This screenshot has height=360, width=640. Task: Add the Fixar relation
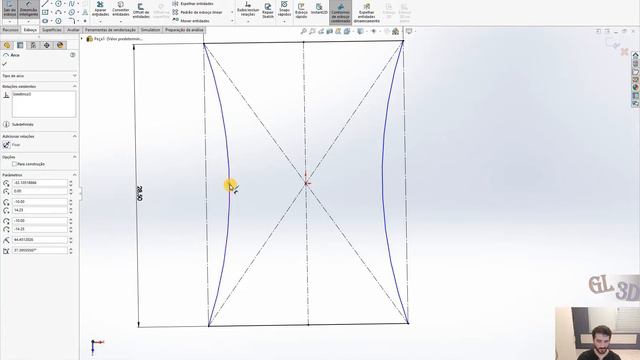point(11,145)
